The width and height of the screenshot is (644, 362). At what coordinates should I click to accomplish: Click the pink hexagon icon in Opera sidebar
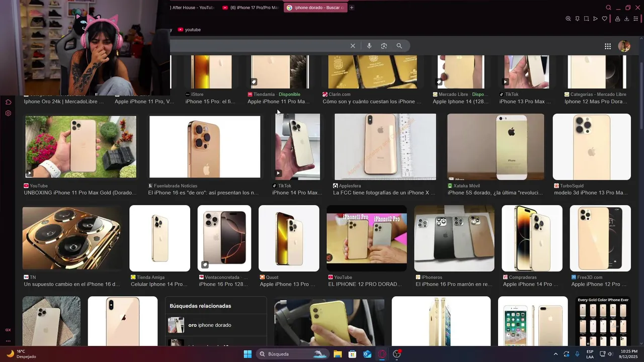8,102
